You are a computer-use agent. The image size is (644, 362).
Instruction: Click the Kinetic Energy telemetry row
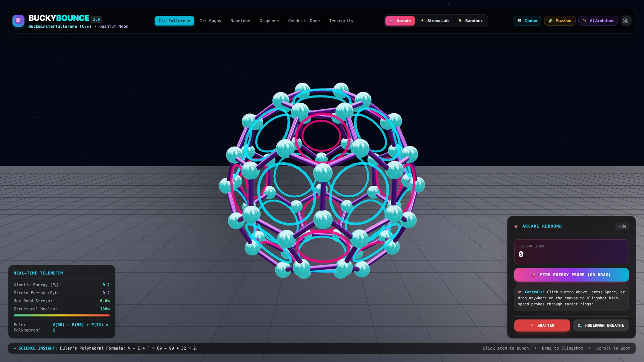coord(62,285)
